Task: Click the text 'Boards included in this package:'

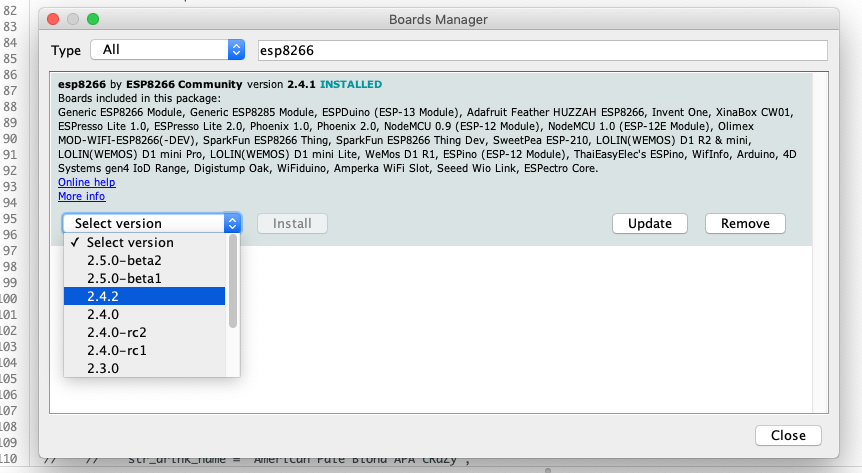Action: (x=139, y=98)
